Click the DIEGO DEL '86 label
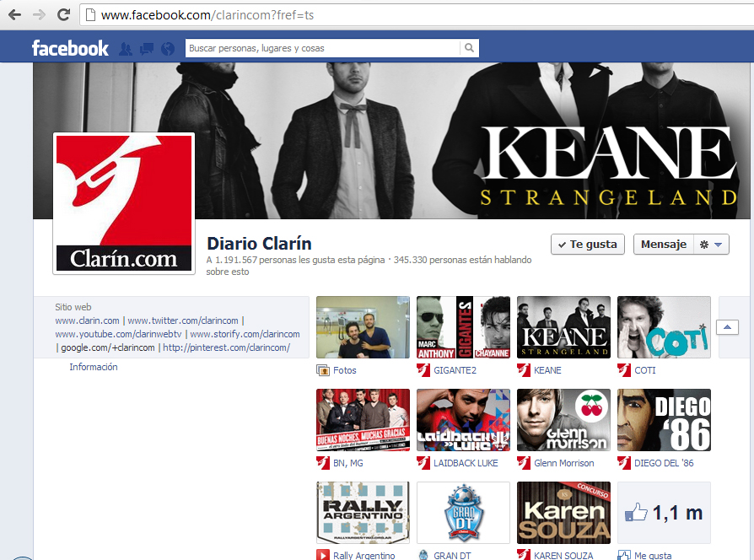 click(664, 463)
